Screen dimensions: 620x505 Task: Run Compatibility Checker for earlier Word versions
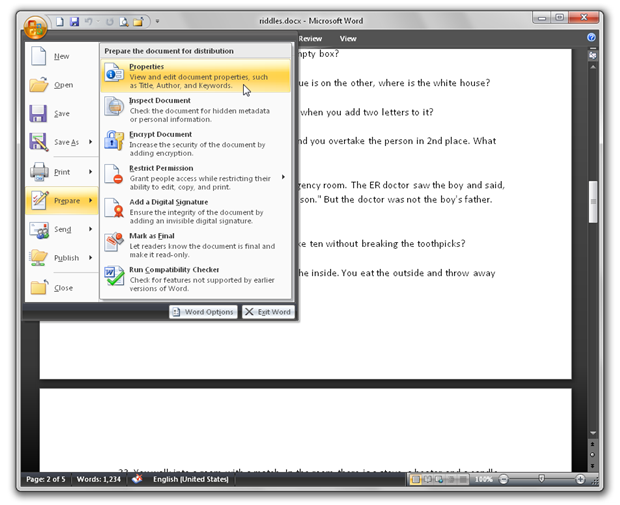pyautogui.click(x=196, y=279)
